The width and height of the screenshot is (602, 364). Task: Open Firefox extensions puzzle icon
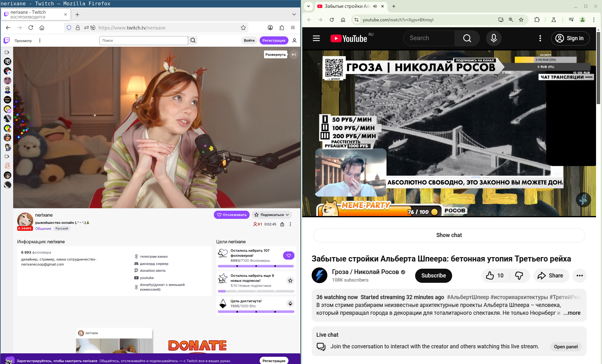[282, 28]
